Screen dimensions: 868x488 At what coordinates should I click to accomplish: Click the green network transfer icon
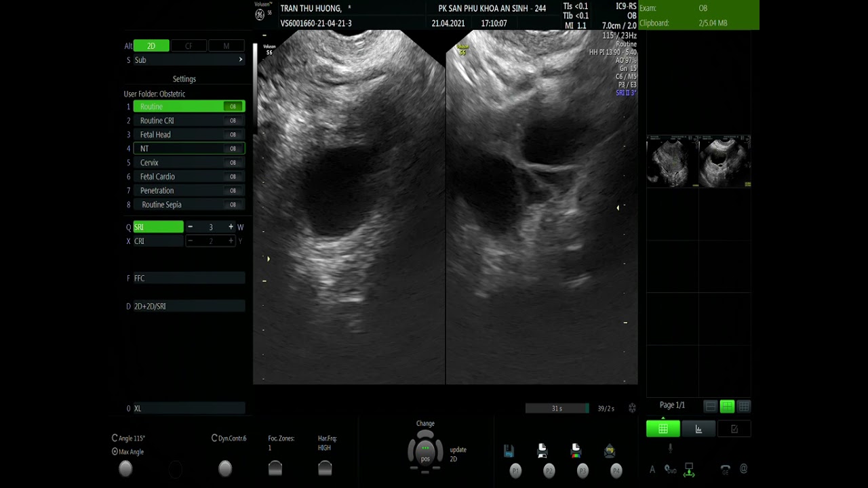click(689, 470)
